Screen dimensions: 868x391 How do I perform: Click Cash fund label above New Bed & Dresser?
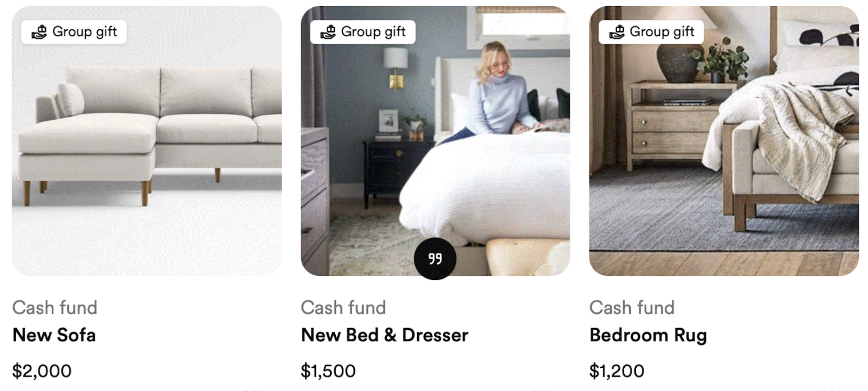(343, 307)
